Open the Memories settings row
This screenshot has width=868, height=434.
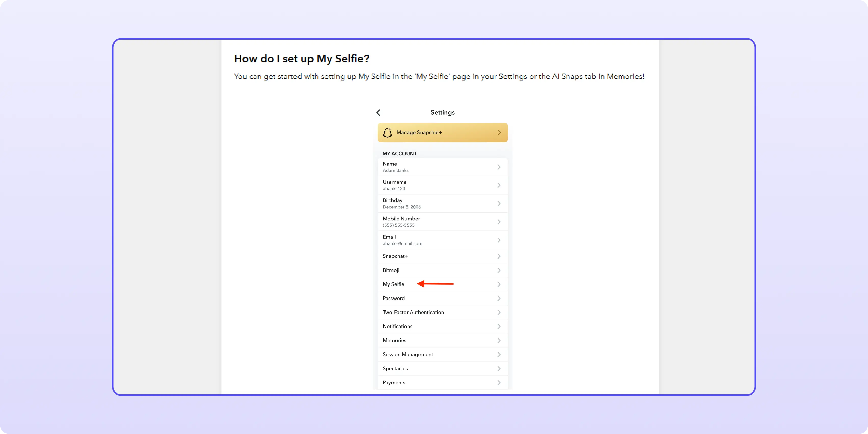(x=442, y=341)
